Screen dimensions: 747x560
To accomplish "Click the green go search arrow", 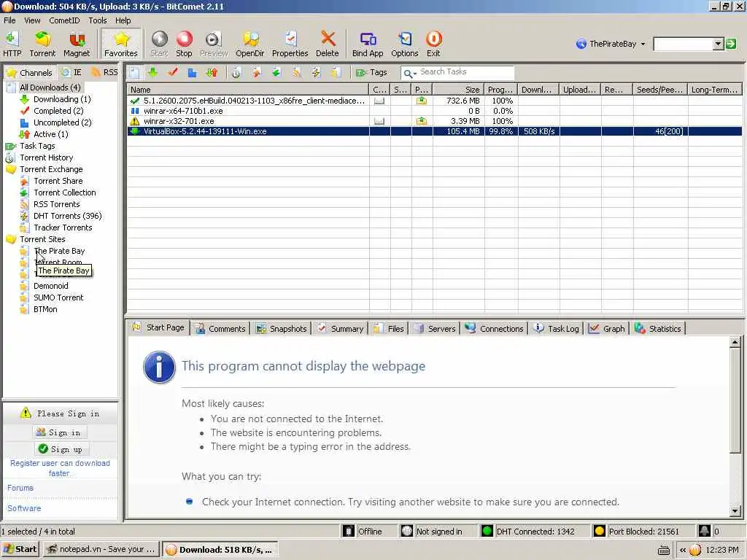I will pos(731,44).
